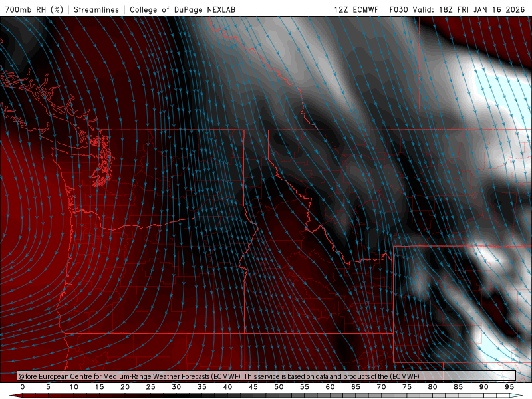The height and width of the screenshot is (399, 532).
Task: Click the "70" value on the color scale
Action: (x=381, y=387)
